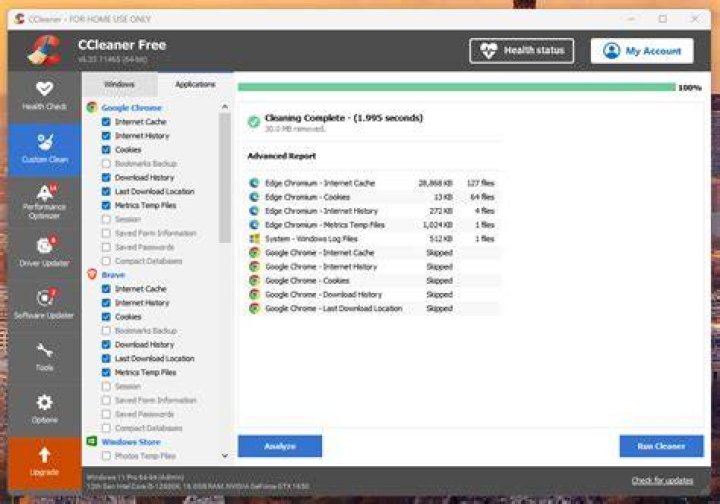
Task: Select the System - Windows Log Files row
Action: point(373,239)
